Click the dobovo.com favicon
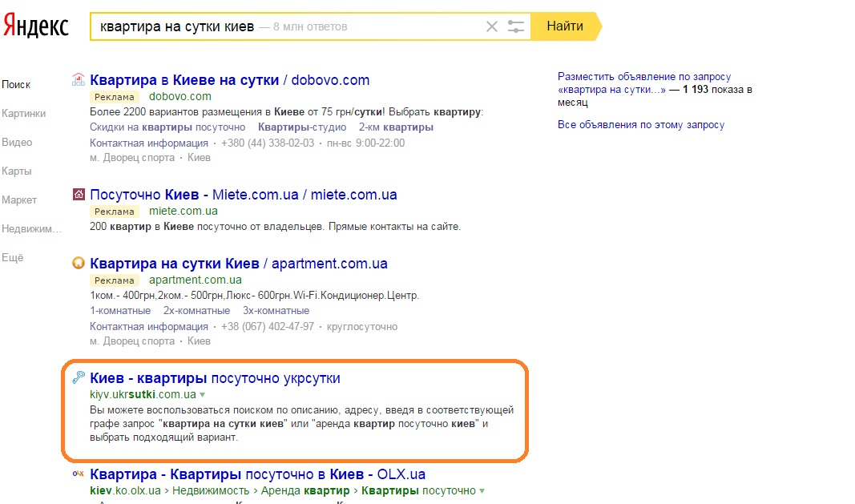855x504 pixels. coord(79,80)
